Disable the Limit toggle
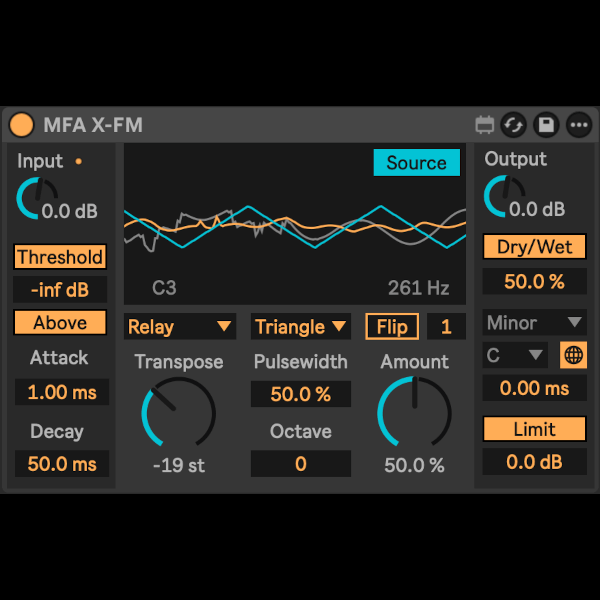The height and width of the screenshot is (600, 600). (534, 429)
